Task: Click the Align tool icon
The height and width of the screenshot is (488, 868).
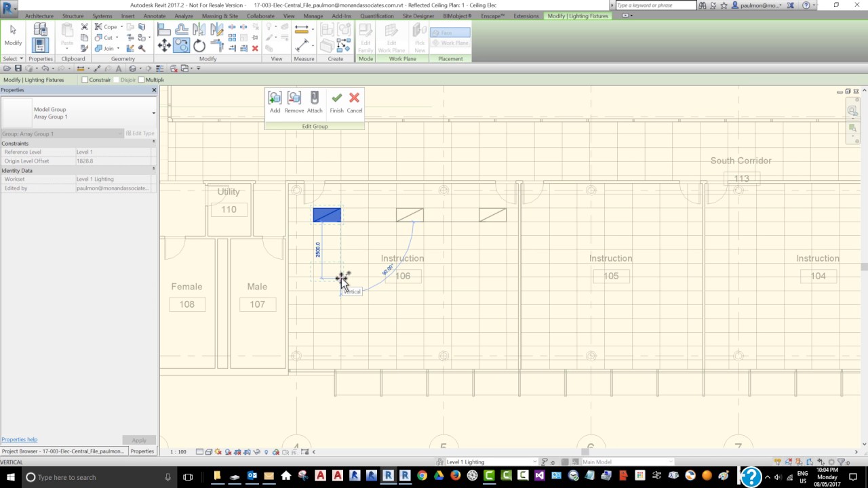Action: tap(164, 29)
